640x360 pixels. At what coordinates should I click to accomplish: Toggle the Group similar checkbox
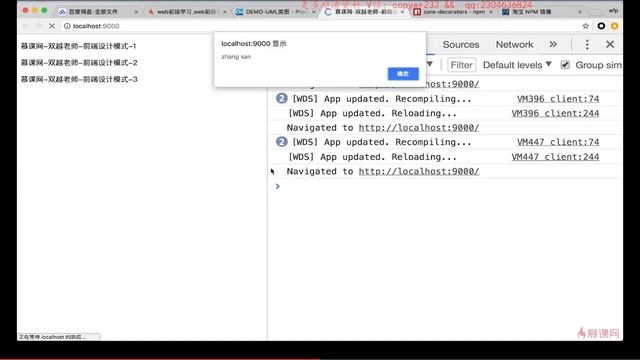565,64
